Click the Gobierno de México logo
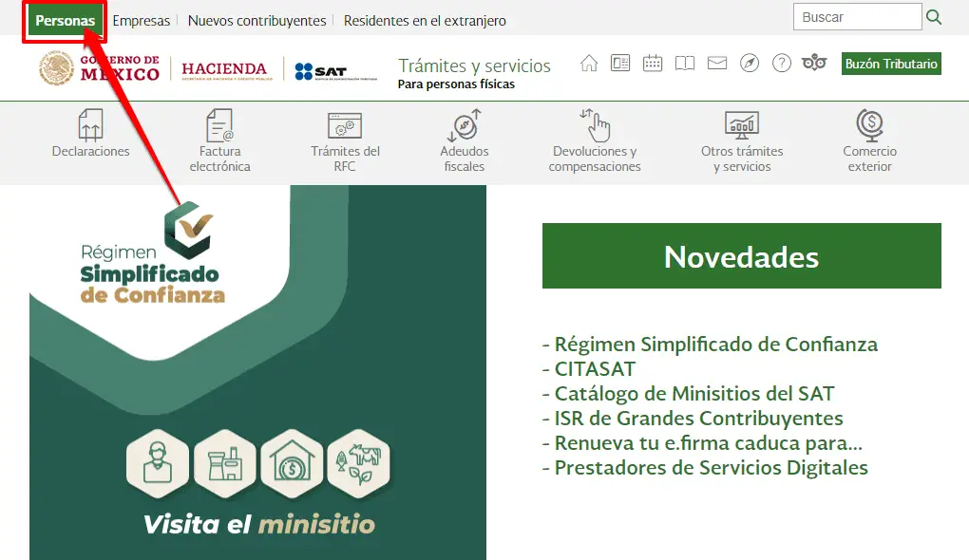Viewport: 969px width, 560px height. (99, 68)
